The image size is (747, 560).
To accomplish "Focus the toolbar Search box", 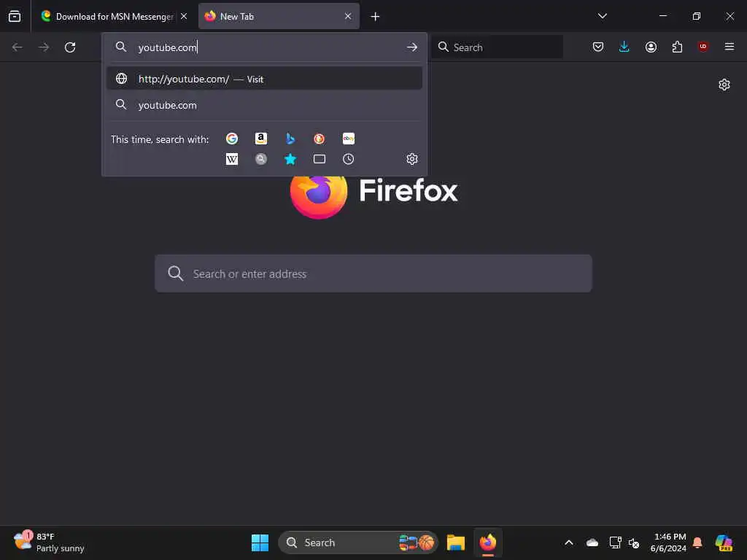I will (x=497, y=47).
